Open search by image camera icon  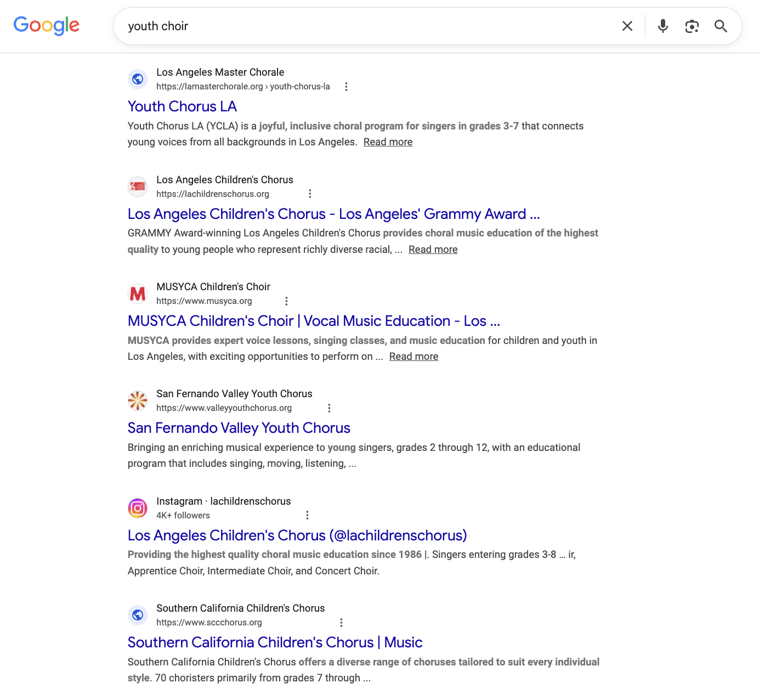[692, 26]
